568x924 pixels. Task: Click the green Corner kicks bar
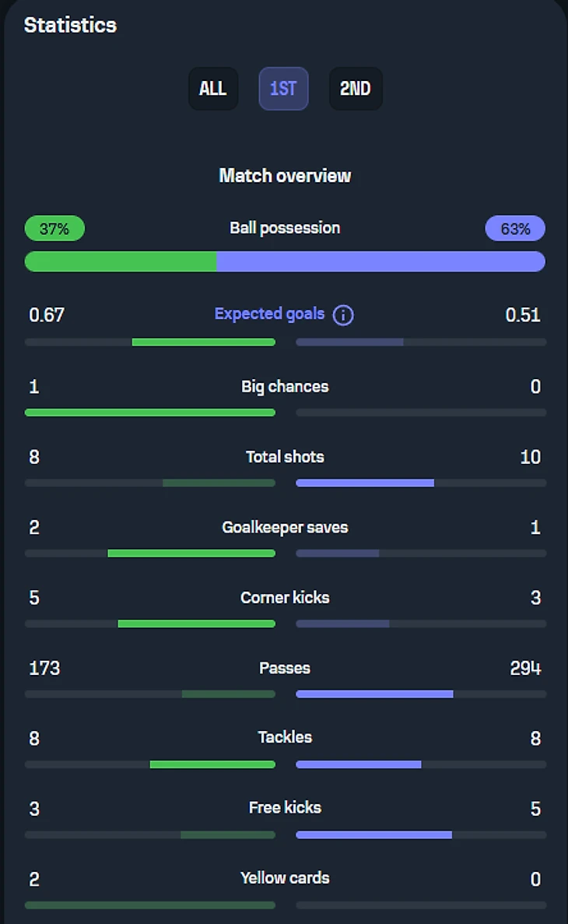[x=196, y=624]
